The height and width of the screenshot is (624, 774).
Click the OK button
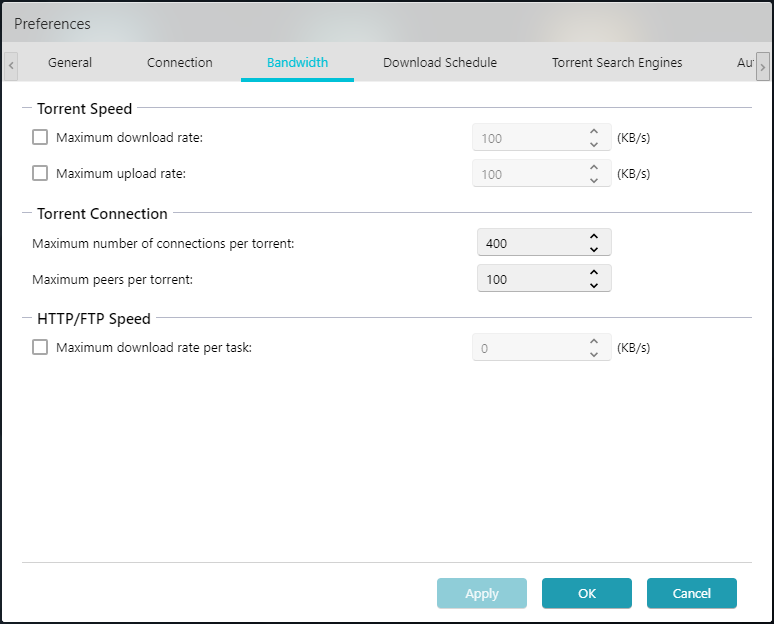(x=587, y=593)
